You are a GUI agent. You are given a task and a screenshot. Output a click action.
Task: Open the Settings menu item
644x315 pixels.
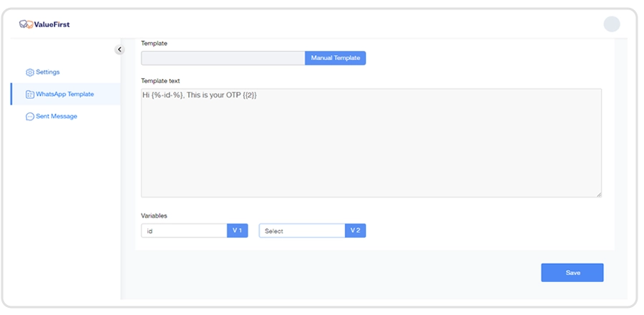(x=48, y=72)
